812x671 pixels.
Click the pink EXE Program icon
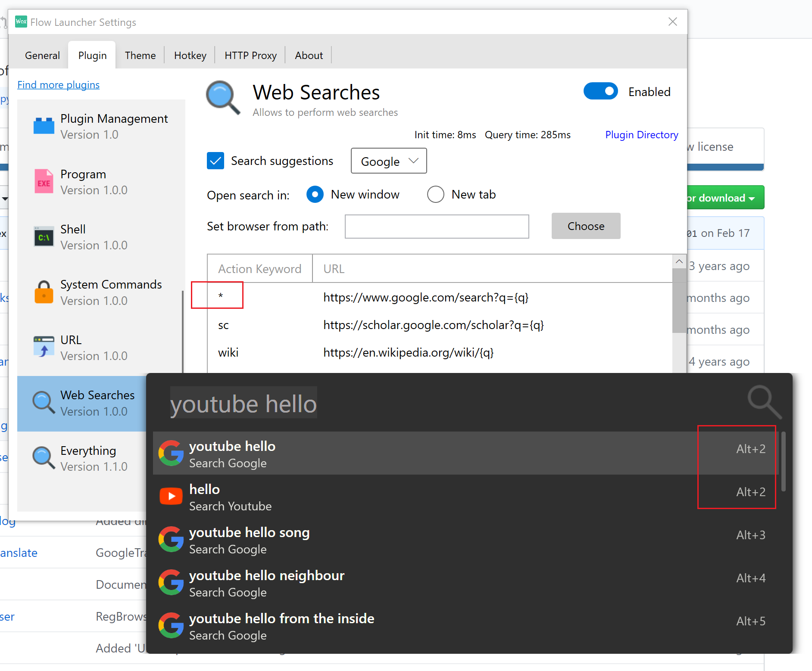(44, 181)
